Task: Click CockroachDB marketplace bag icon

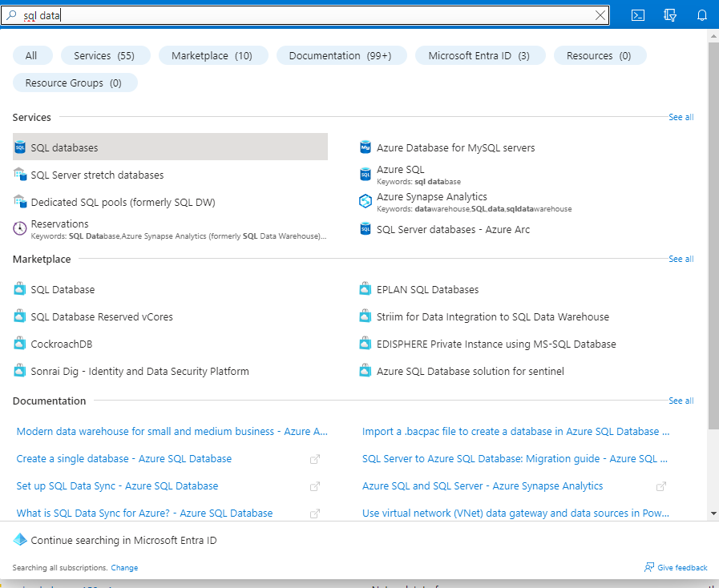Action: [x=20, y=344]
